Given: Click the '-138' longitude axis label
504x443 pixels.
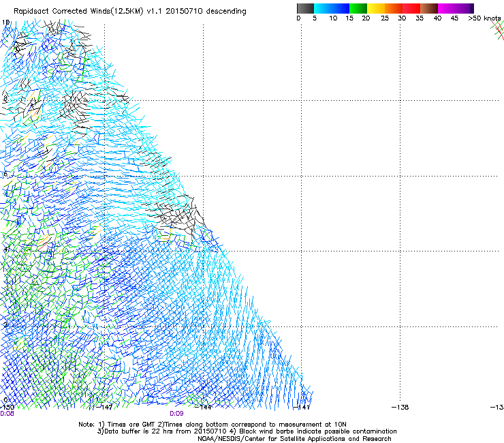Looking at the screenshot, I should [400, 408].
